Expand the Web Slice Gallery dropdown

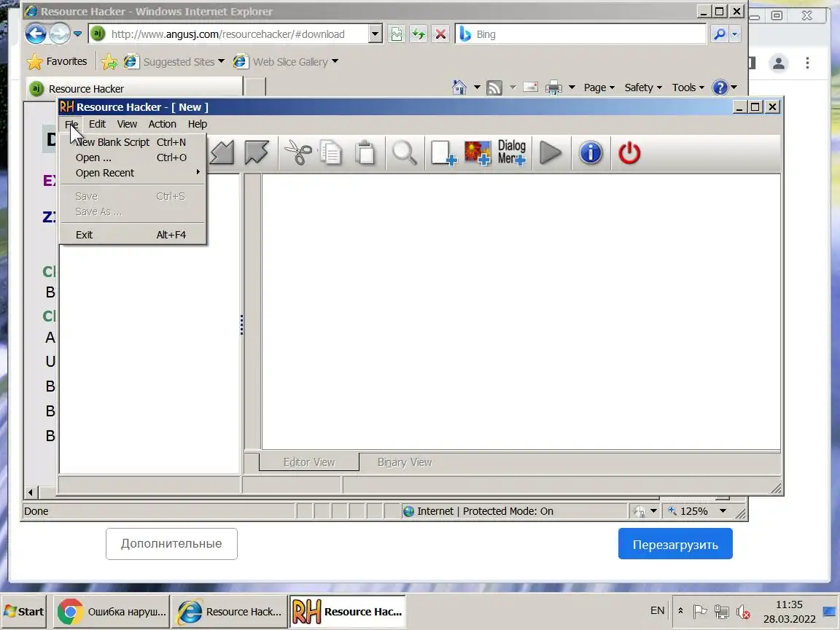click(335, 61)
